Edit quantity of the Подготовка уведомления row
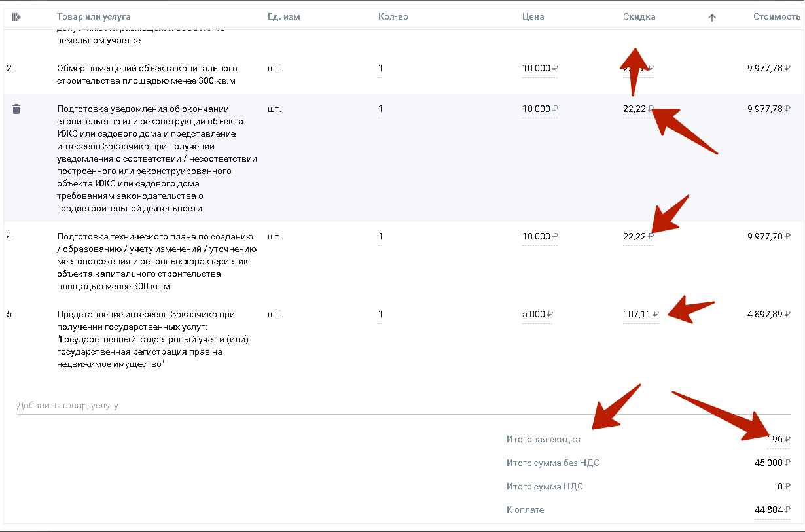The width and height of the screenshot is (805, 532). [x=380, y=109]
